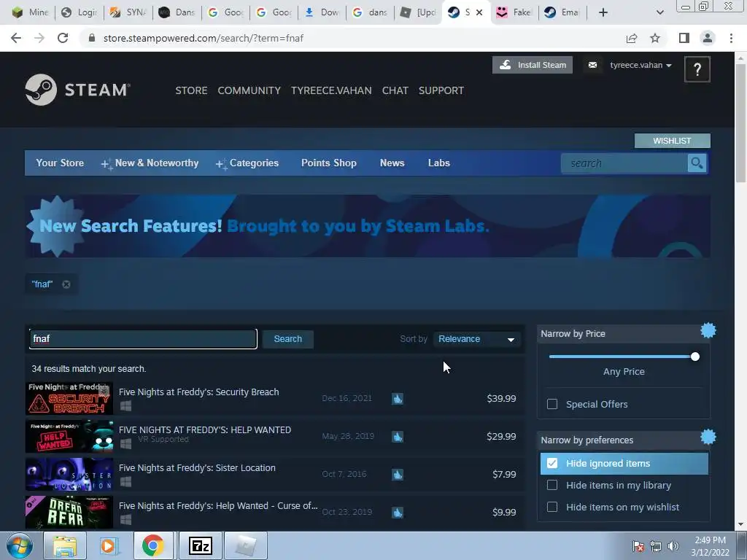Select the Your Store tab
The width and height of the screenshot is (747, 560).
[60, 163]
